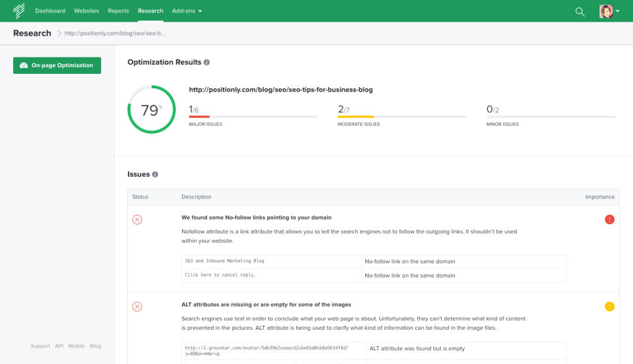Click the major issues red progress bar

[x=199, y=117]
